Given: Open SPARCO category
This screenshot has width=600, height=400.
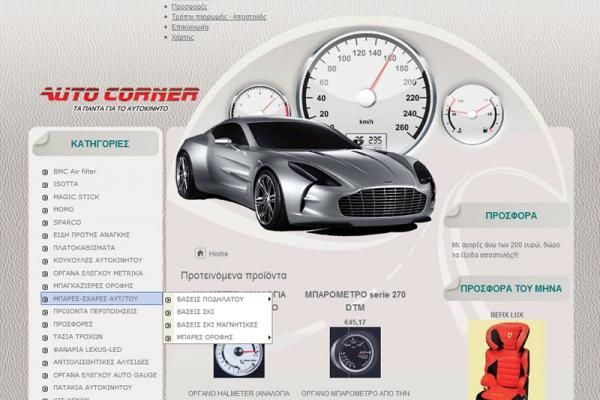Looking at the screenshot, I should 67,222.
